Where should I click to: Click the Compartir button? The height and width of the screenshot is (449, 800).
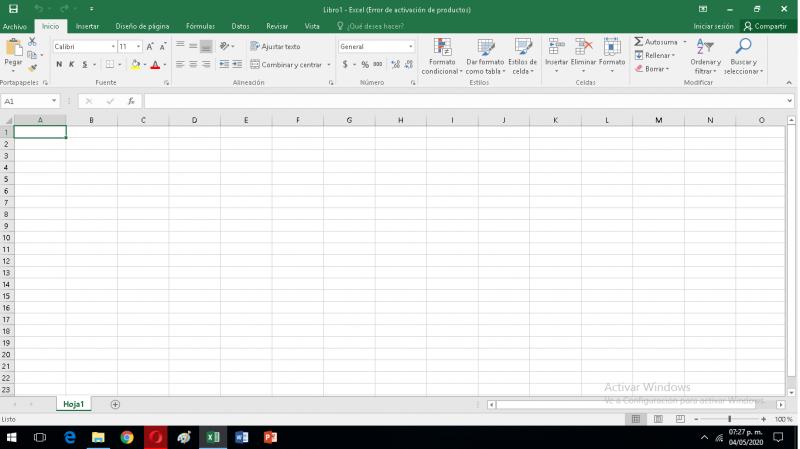(765, 26)
